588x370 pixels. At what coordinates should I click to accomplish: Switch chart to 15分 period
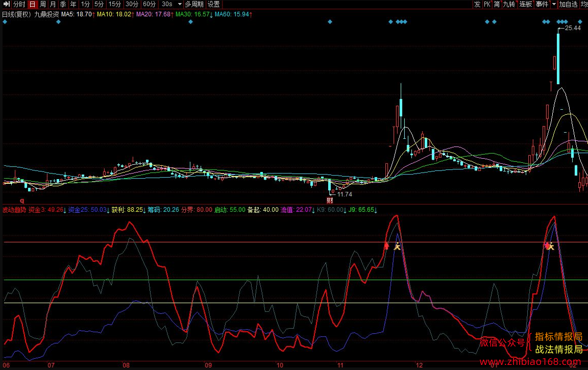114,4
